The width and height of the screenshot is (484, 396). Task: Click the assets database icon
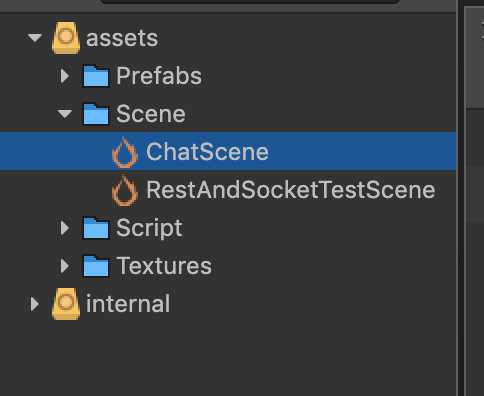pyautogui.click(x=66, y=38)
